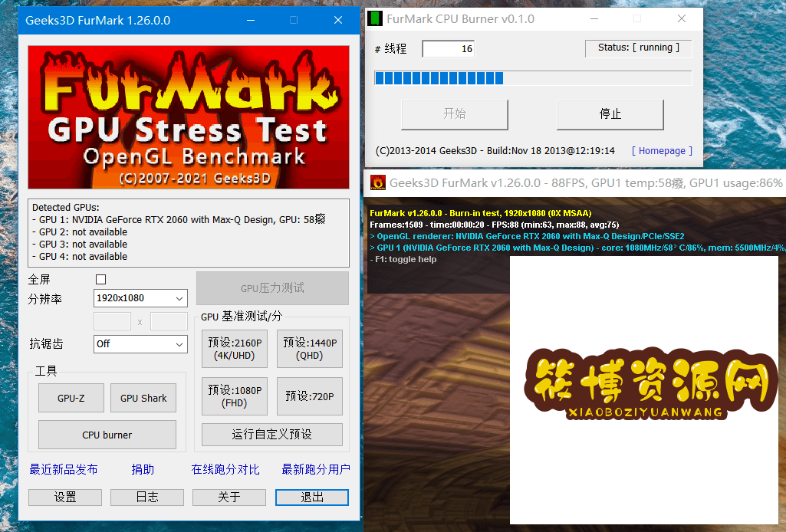This screenshot has width=786, height=532.
Task: Click the GPU 2: not available line
Action: [80, 232]
